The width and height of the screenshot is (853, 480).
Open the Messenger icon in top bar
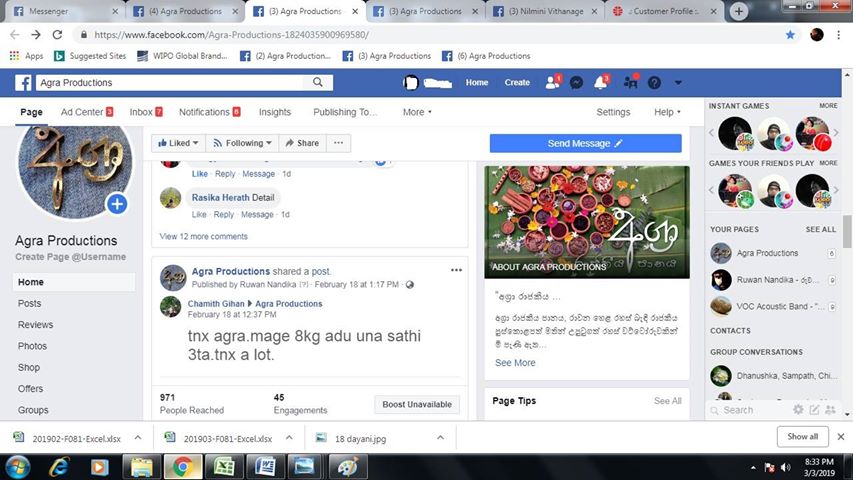coord(577,83)
